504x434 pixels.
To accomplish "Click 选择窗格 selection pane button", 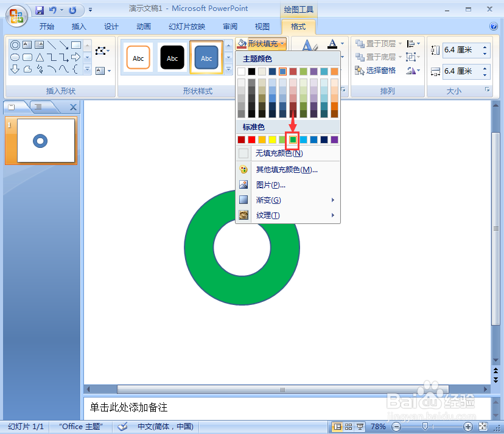I will pos(375,71).
